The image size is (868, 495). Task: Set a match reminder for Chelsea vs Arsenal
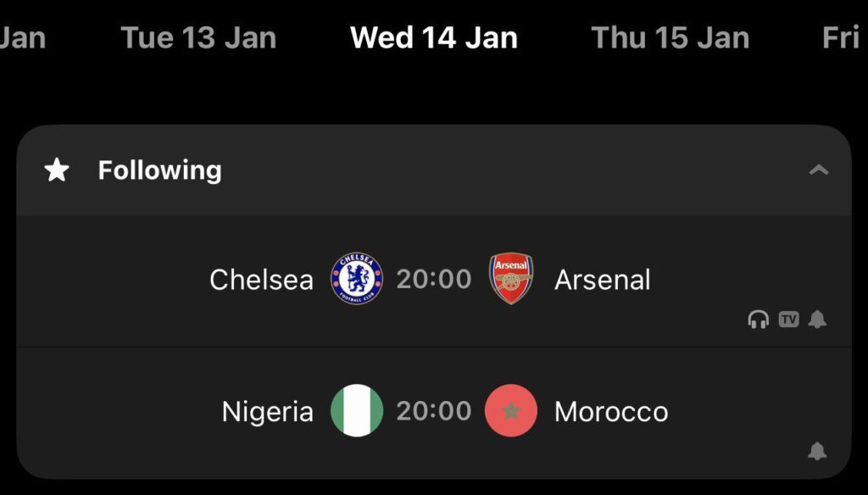(x=816, y=320)
